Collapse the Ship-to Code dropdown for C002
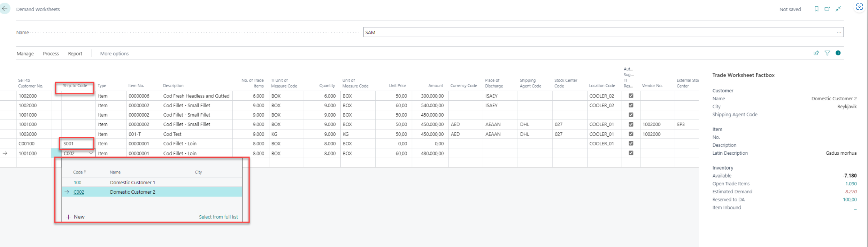Viewport: 868px width, 247px height. [x=91, y=153]
